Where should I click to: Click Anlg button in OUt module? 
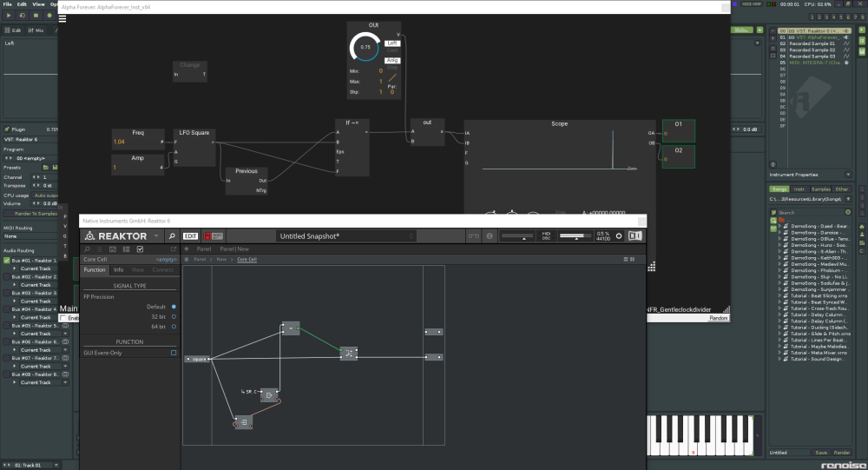(x=392, y=60)
